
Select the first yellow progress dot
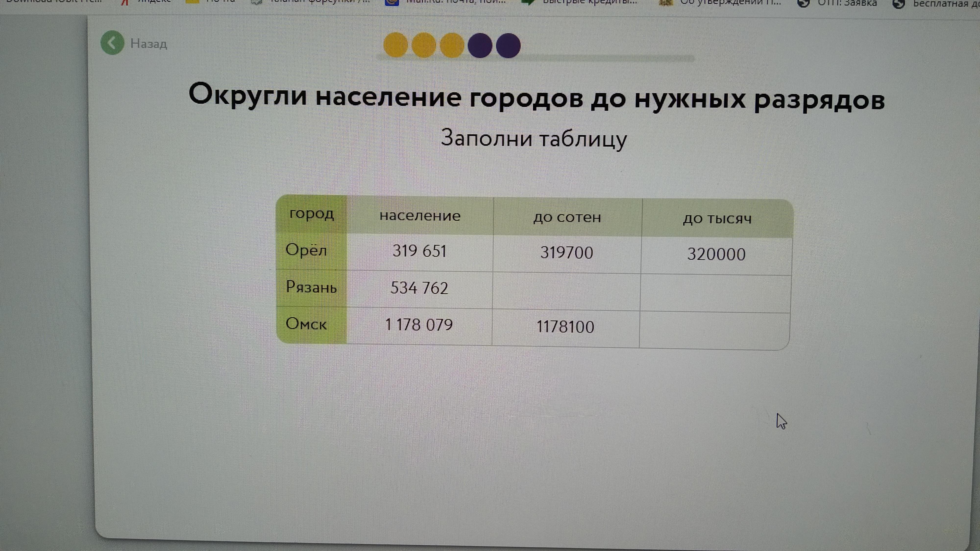396,45
